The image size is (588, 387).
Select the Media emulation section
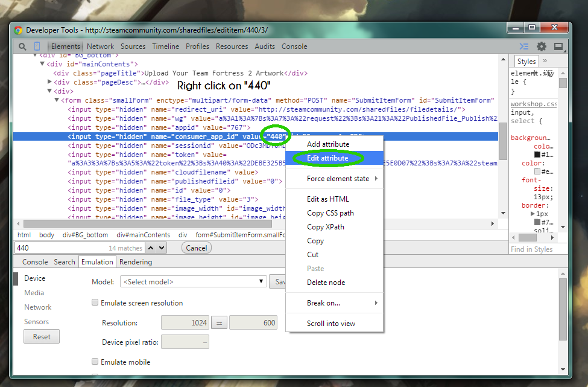click(x=34, y=293)
